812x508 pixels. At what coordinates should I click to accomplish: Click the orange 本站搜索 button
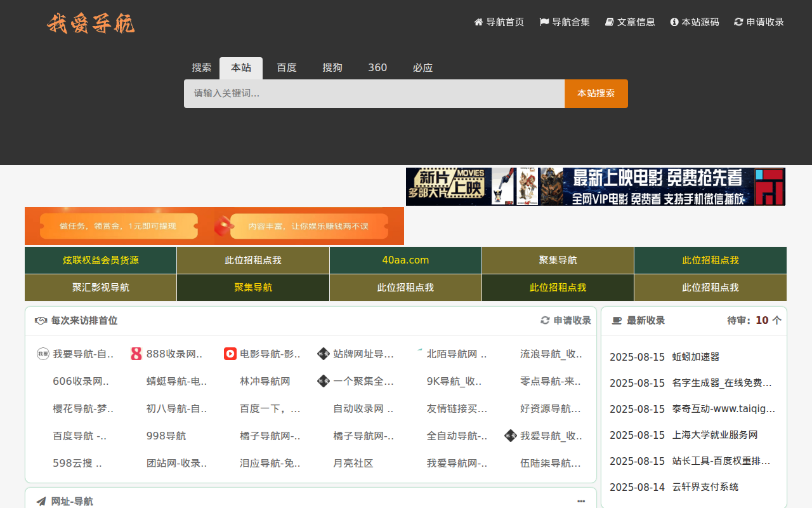click(596, 93)
